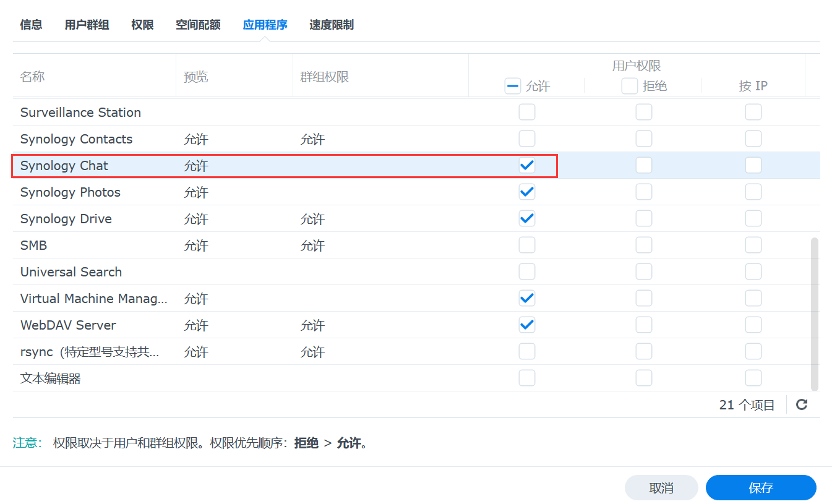Switch to the 信息 tab
Image resolution: width=832 pixels, height=504 pixels.
(x=31, y=25)
